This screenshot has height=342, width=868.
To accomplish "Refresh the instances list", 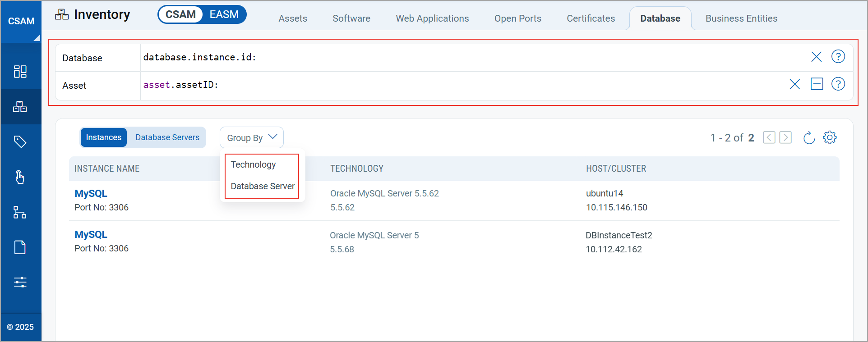I will coord(809,138).
